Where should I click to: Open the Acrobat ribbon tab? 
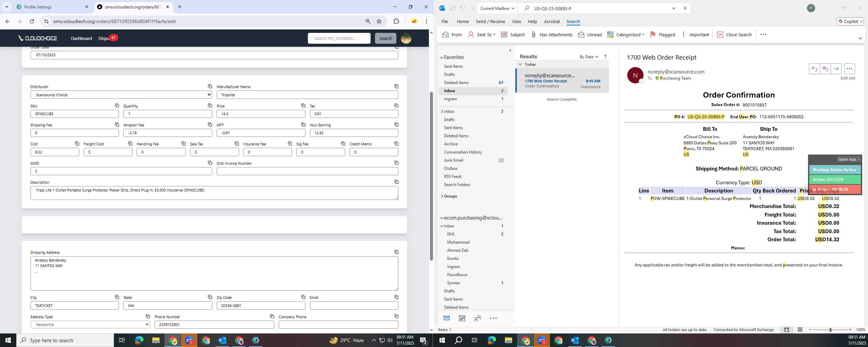(x=552, y=21)
